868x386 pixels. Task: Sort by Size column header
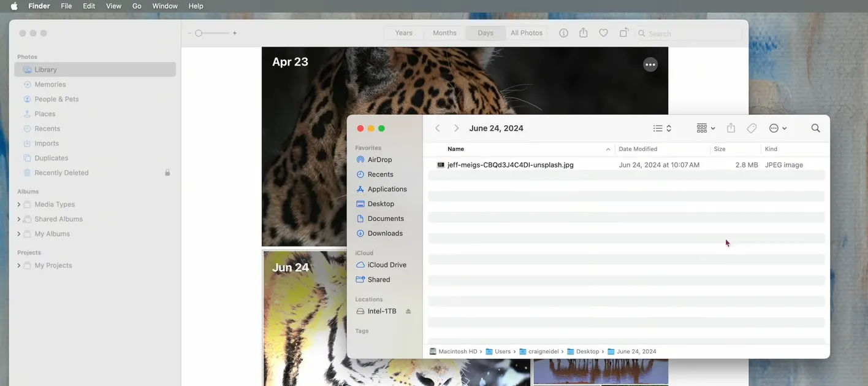tap(720, 149)
